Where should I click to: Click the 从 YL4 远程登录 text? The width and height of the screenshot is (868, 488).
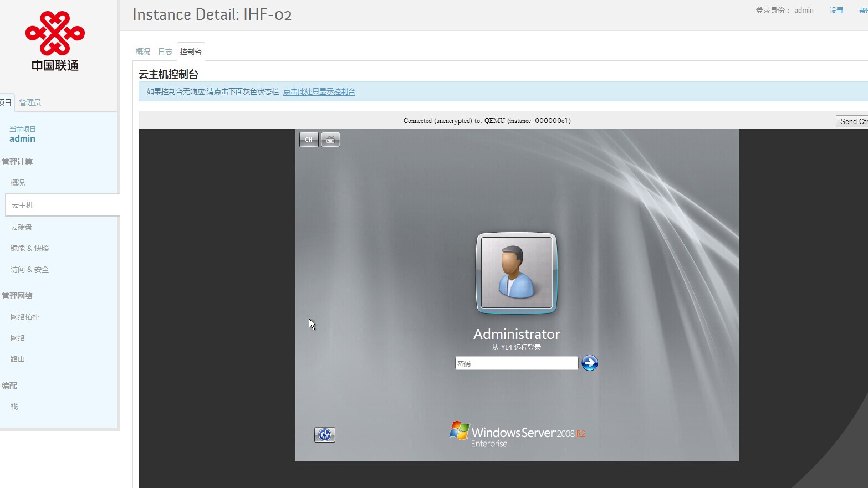pos(517,347)
